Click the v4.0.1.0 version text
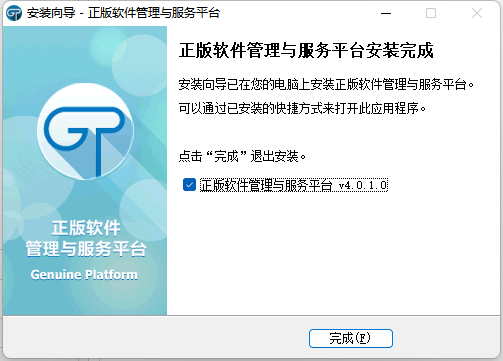This screenshot has height=361, width=503. click(363, 185)
